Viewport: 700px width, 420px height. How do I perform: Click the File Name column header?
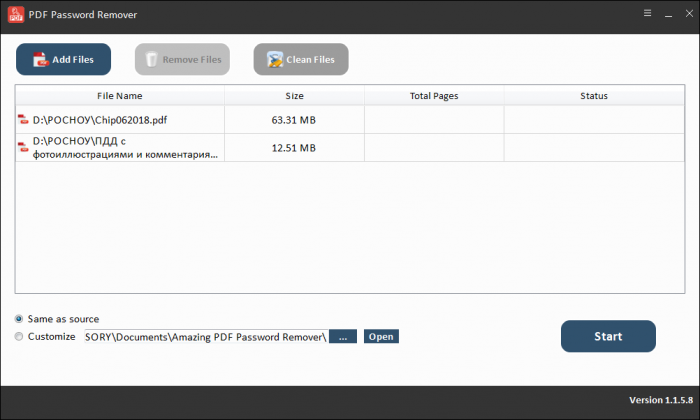click(120, 96)
